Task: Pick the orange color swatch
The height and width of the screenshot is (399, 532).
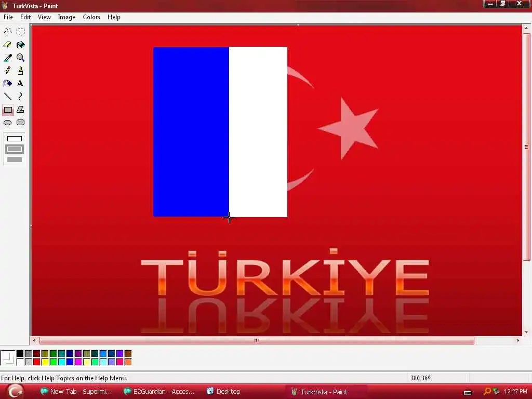Action: click(128, 362)
